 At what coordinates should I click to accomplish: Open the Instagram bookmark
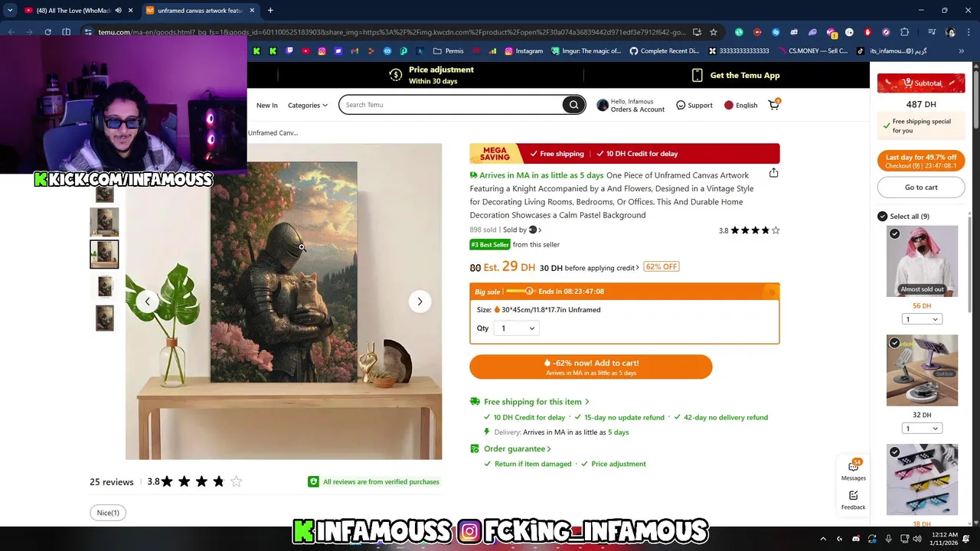[523, 51]
